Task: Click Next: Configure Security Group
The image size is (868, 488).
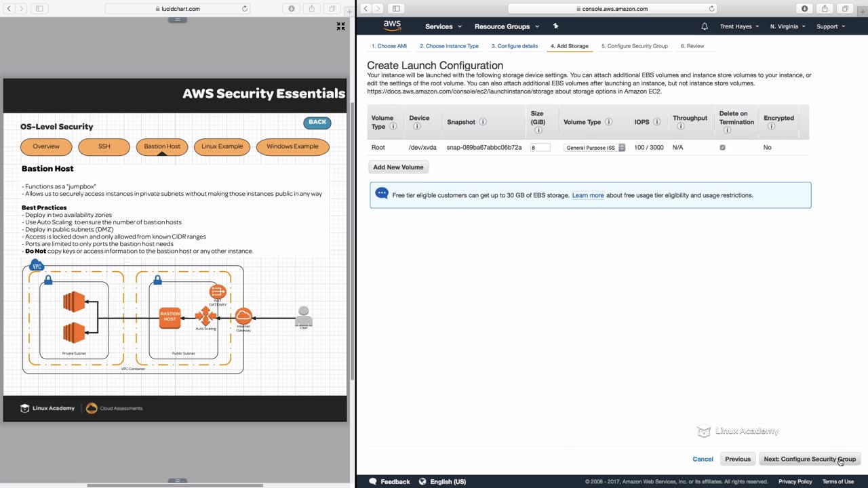Action: pyautogui.click(x=810, y=459)
